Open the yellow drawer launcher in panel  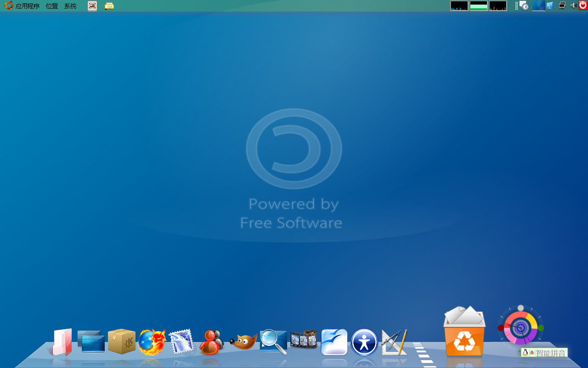109,6
